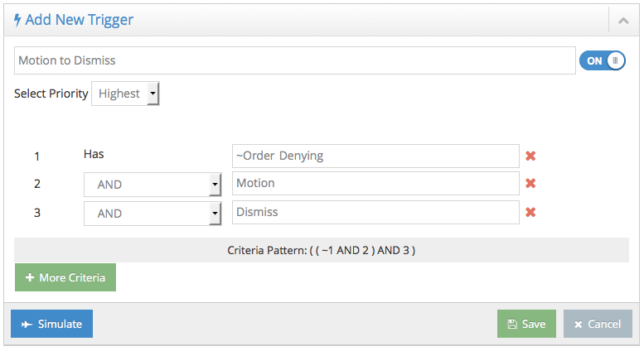Run the Simulate button
Viewport: 644px width, 351px height.
51,324
